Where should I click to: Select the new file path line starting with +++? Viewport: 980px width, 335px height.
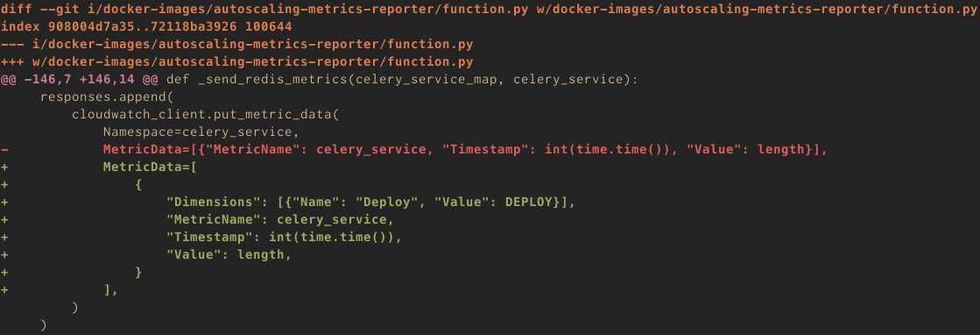pyautogui.click(x=236, y=62)
